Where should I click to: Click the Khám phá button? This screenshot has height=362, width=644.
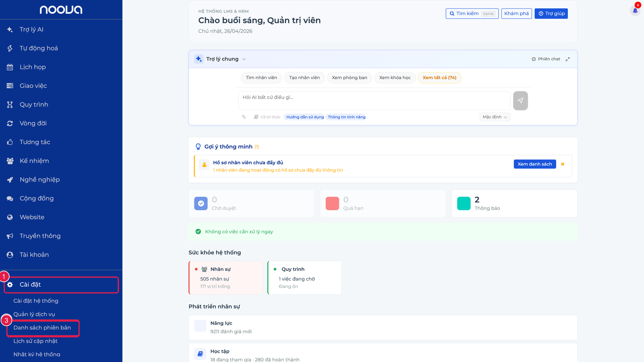point(516,14)
